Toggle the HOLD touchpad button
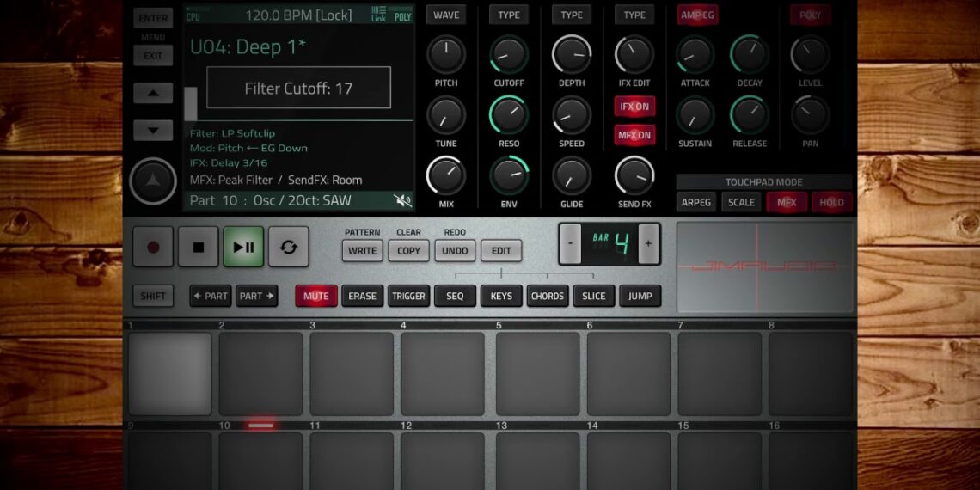Screen dimensions: 980x490 click(x=831, y=202)
